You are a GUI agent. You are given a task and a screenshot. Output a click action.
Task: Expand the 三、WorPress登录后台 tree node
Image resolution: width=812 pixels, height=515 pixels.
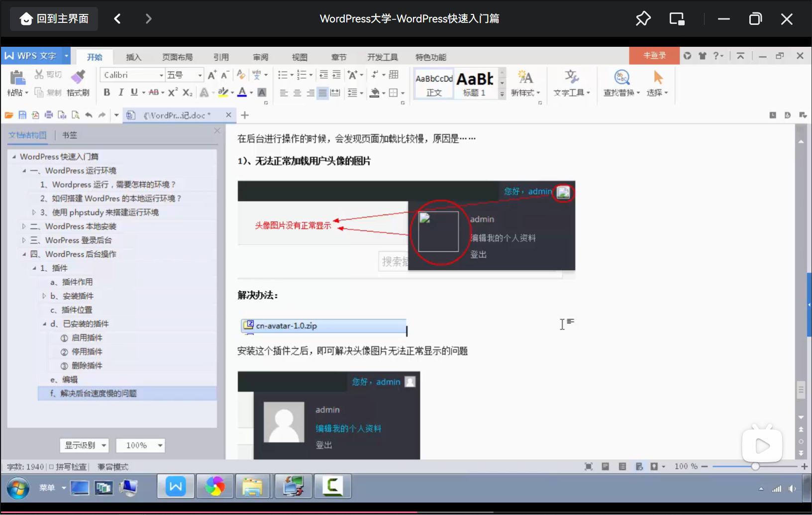[x=24, y=240]
